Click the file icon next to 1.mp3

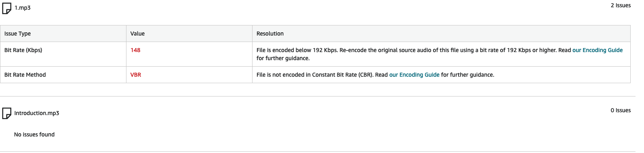tap(7, 8)
